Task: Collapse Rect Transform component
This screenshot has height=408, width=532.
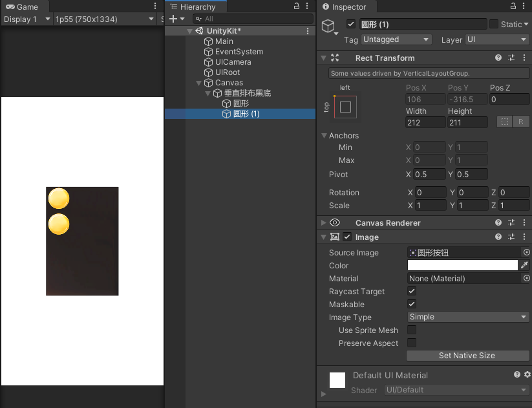Action: click(324, 58)
